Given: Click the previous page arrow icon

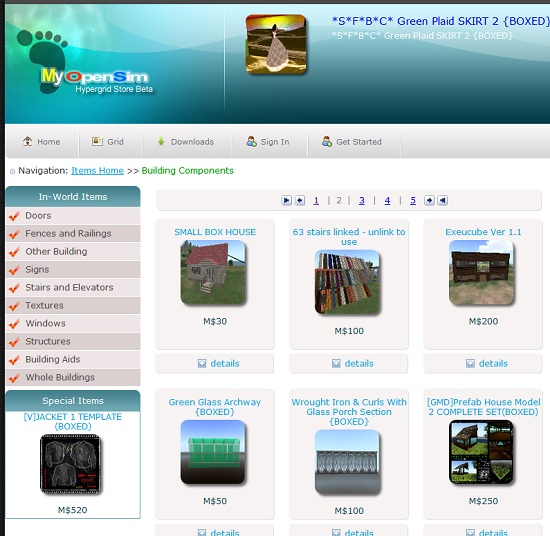Looking at the screenshot, I should tap(300, 200).
